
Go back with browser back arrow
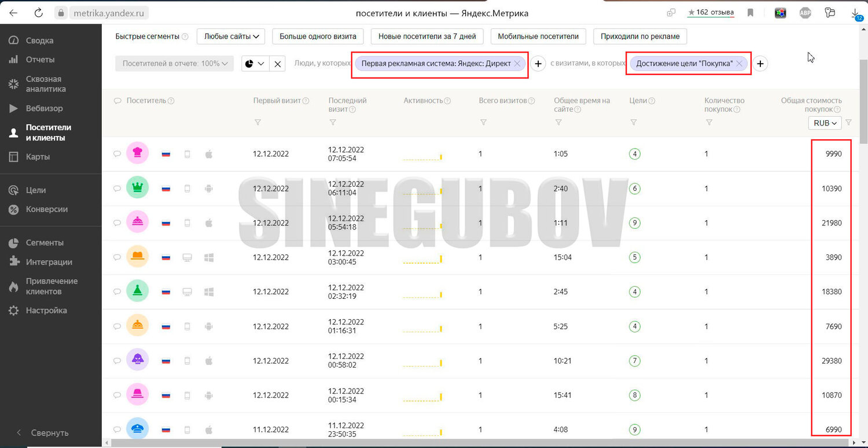coord(13,13)
